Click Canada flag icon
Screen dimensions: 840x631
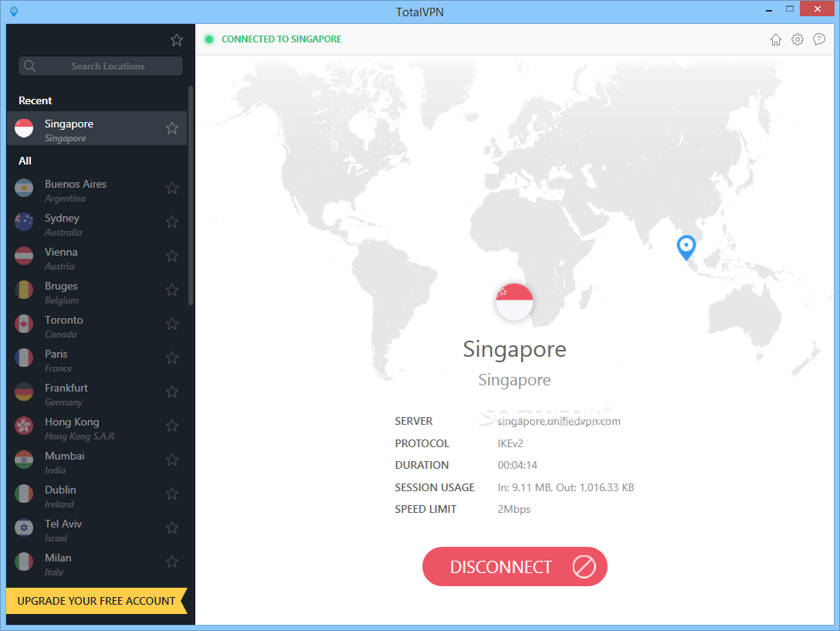coord(24,324)
